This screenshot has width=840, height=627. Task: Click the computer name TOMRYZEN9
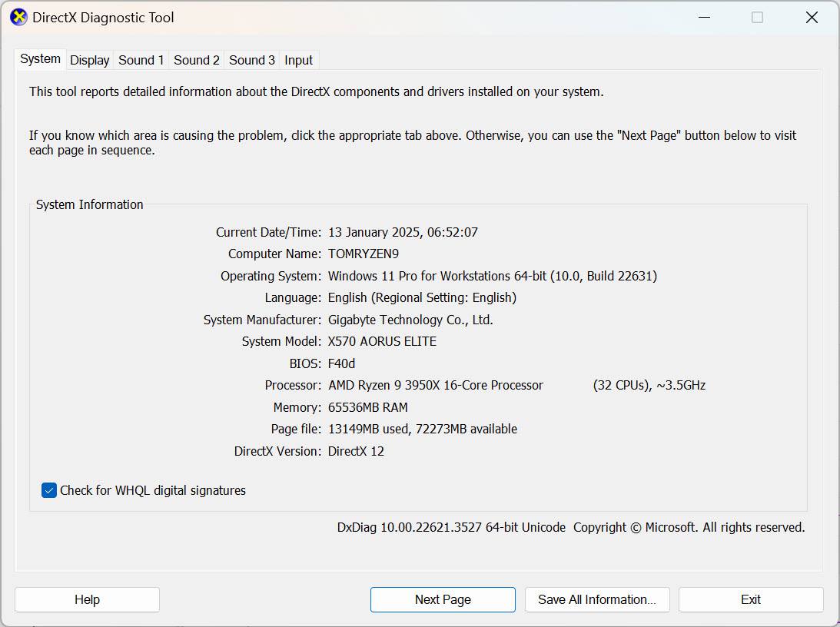tap(363, 254)
